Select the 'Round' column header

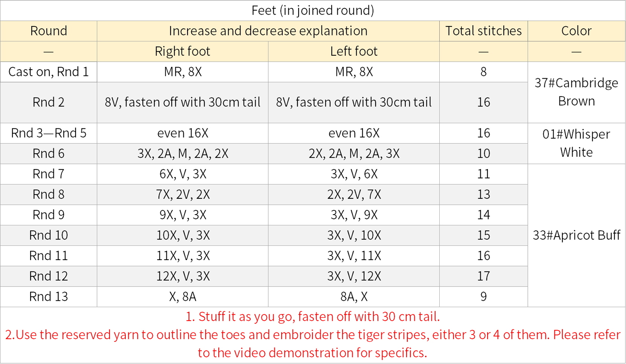(x=49, y=31)
